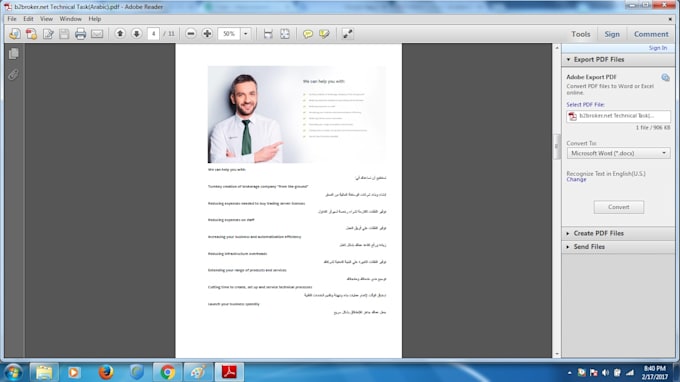Image resolution: width=680 pixels, height=382 pixels.
Task: Open the zoom percentage dropdown arrow
Action: [245, 34]
